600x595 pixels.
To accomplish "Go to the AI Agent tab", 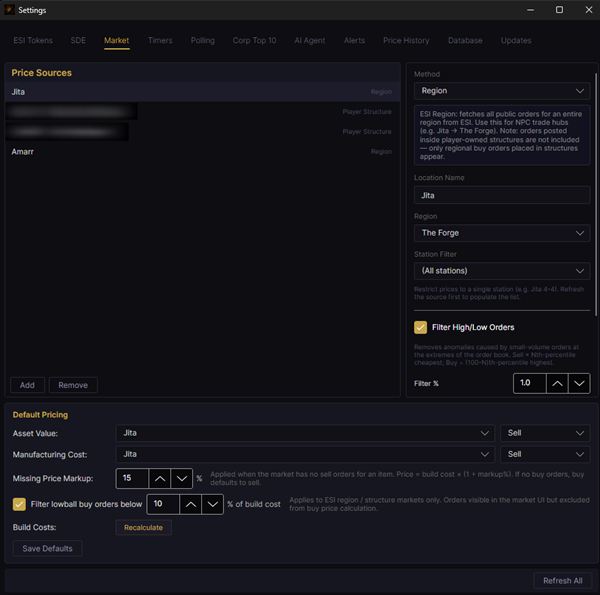I will tap(310, 41).
